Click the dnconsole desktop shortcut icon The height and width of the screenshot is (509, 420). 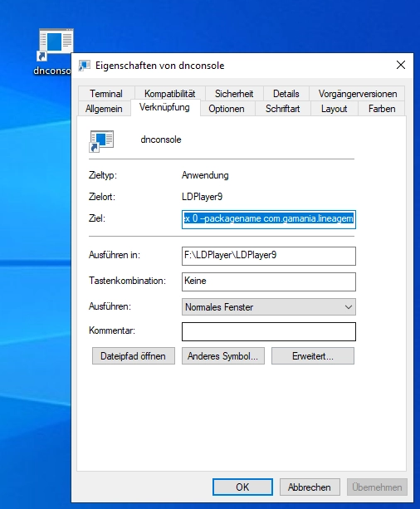click(x=56, y=44)
